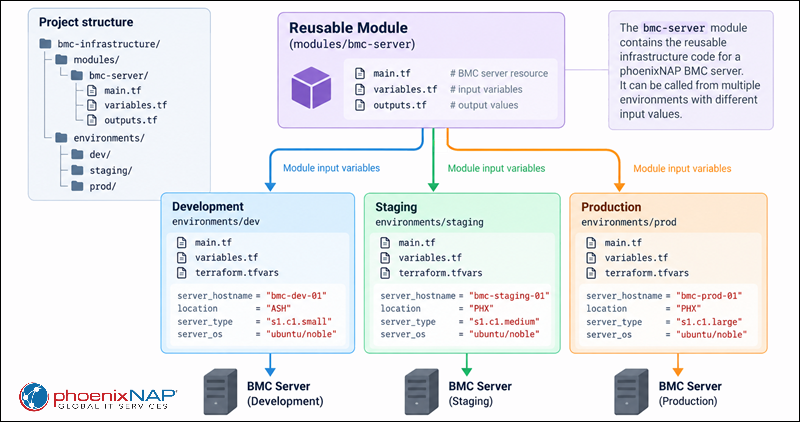This screenshot has width=800, height=422.
Task: Click terraform.tfvars file icon in Development box
Action: point(182,272)
